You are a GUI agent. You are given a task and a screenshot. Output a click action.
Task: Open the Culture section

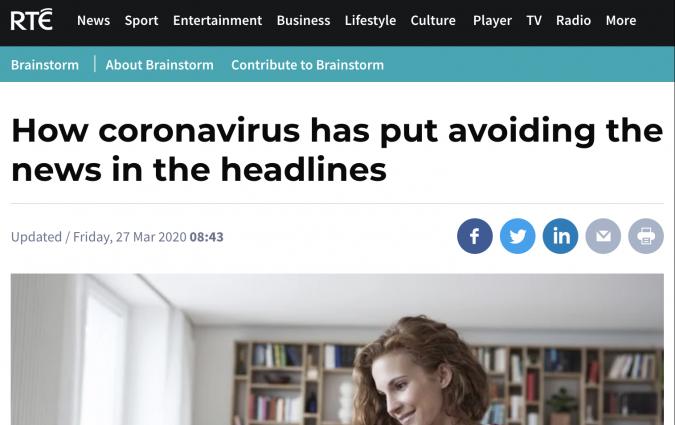[x=433, y=20]
